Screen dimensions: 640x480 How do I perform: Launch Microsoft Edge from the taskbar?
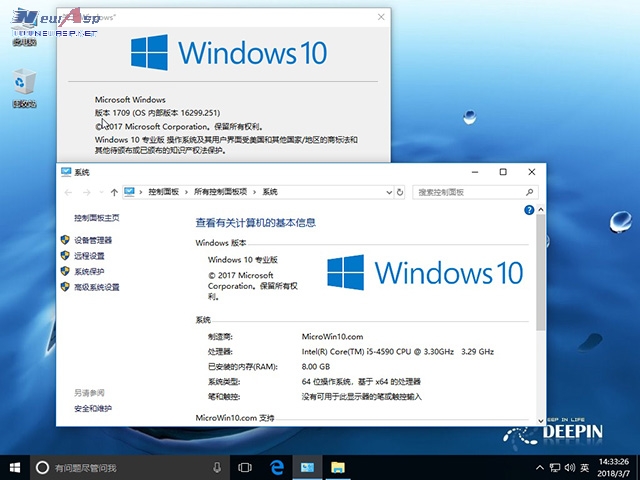tap(277, 467)
